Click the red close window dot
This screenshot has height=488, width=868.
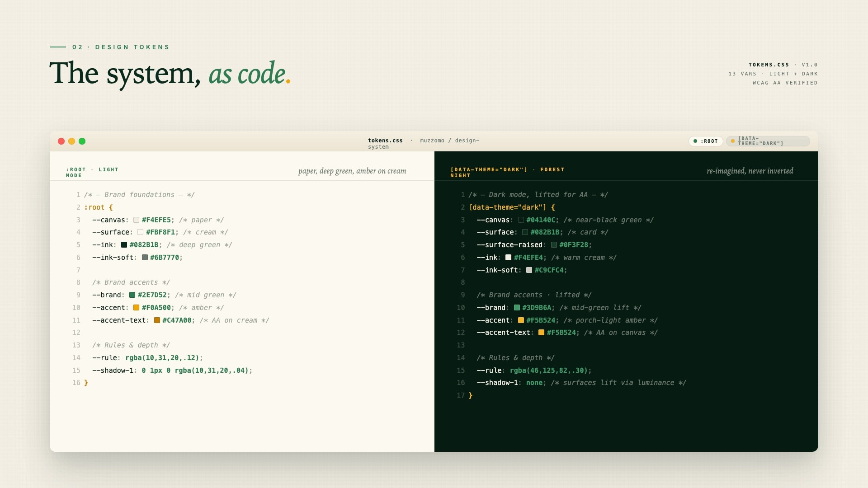pos(61,141)
